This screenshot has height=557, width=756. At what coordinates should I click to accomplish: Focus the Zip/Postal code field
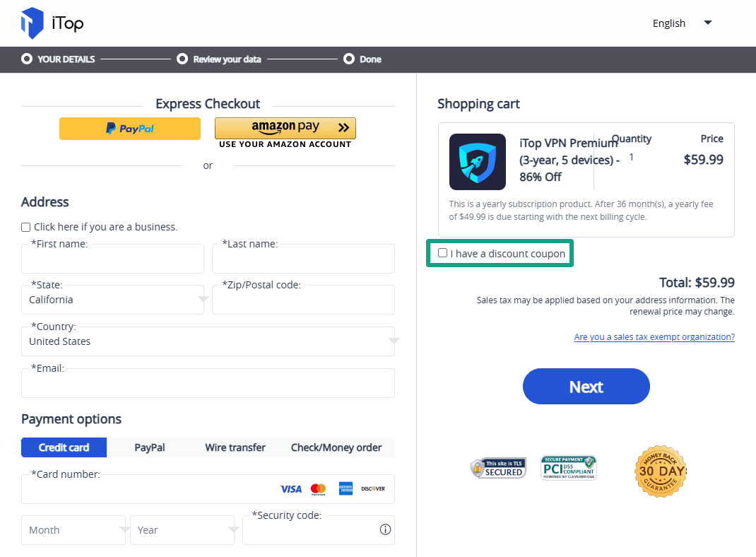coord(303,300)
